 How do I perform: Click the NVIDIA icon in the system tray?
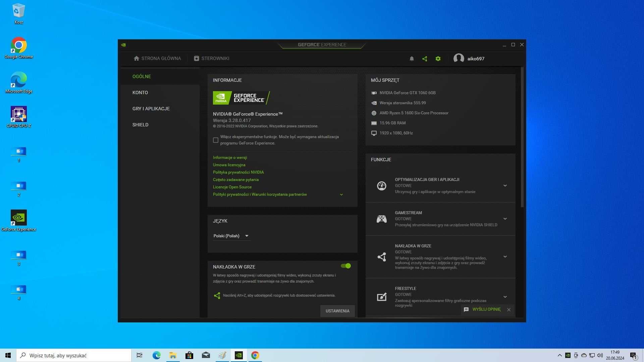pos(568,355)
